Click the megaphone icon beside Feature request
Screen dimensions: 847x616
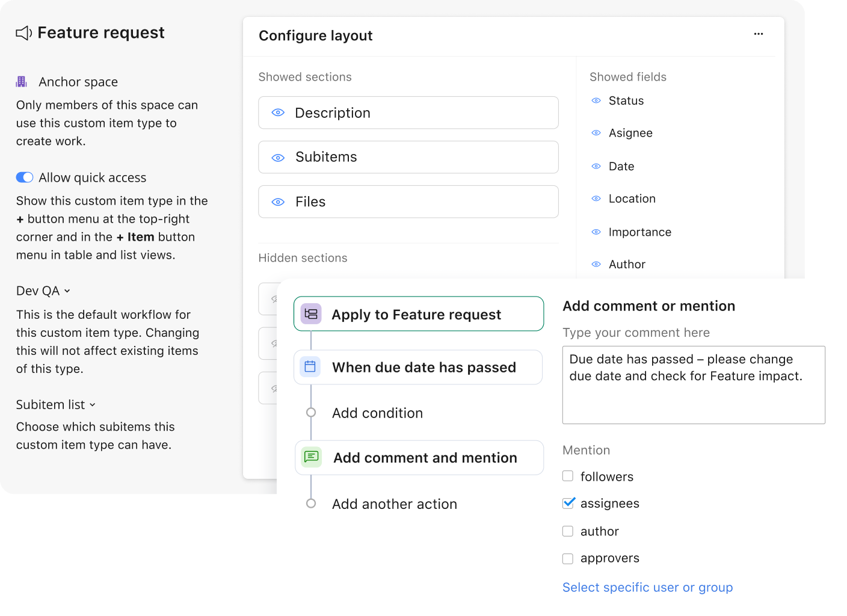coord(23,33)
